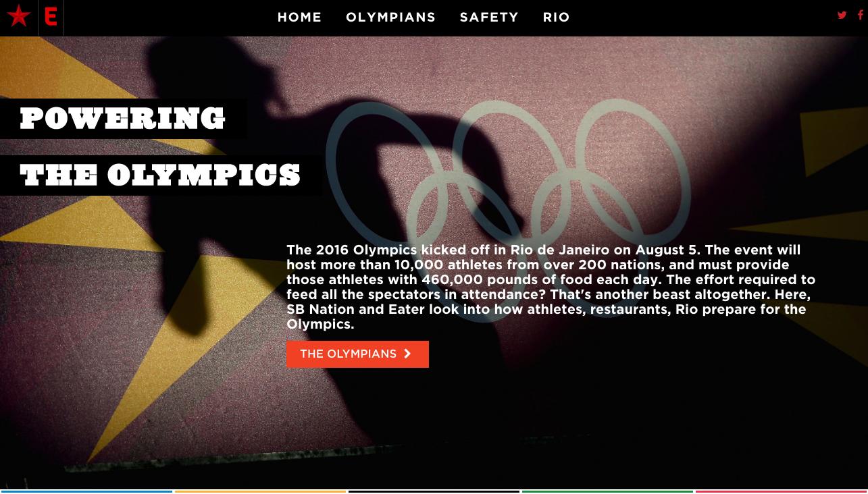The height and width of the screenshot is (494, 868).
Task: Select the RIO nav item
Action: 556,17
